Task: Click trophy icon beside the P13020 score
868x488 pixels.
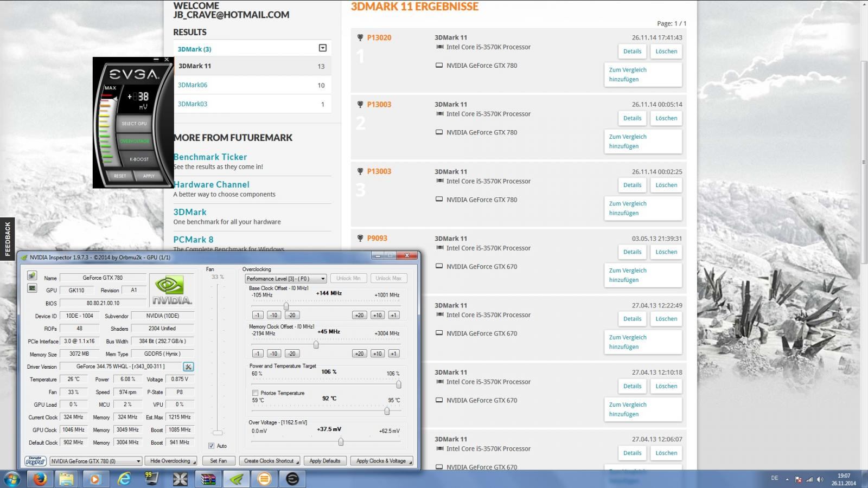Action: click(x=360, y=37)
